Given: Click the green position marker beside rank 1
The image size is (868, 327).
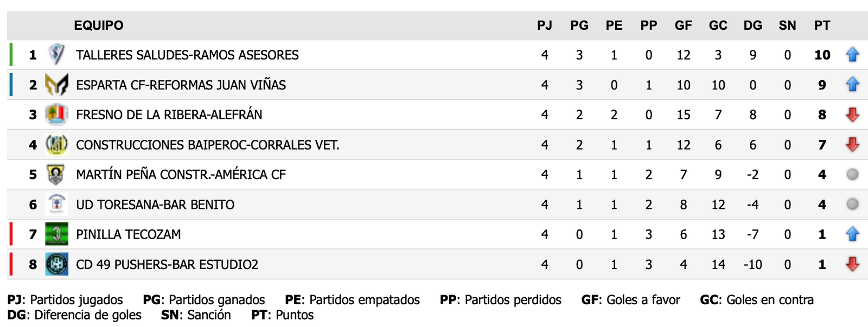Looking at the screenshot, I should pos(11,55).
